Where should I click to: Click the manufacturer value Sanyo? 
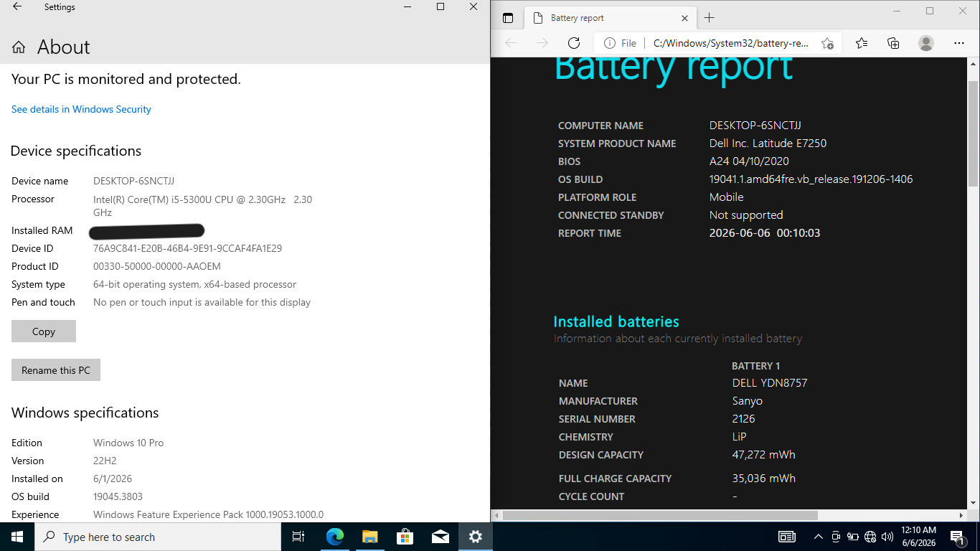(748, 400)
